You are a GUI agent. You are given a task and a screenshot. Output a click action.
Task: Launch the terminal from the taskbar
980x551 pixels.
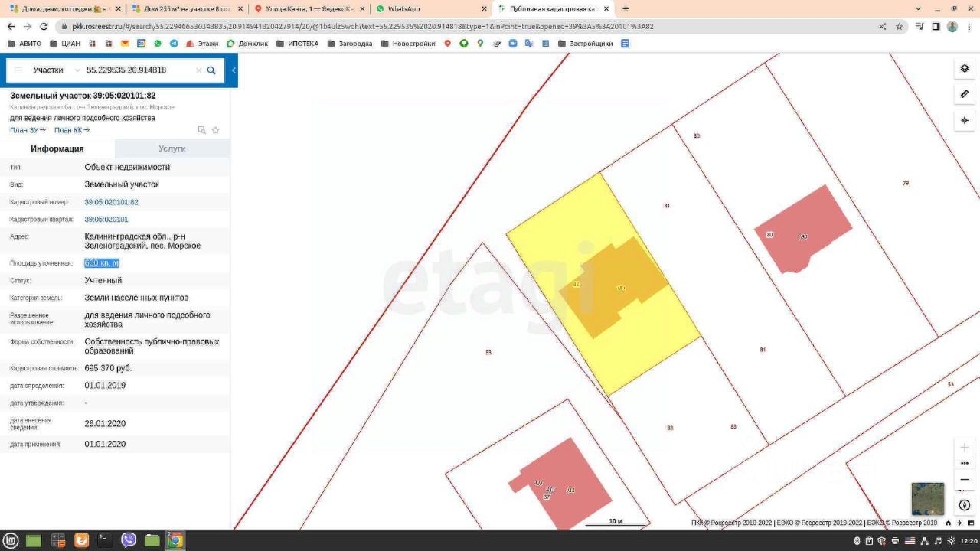click(105, 540)
